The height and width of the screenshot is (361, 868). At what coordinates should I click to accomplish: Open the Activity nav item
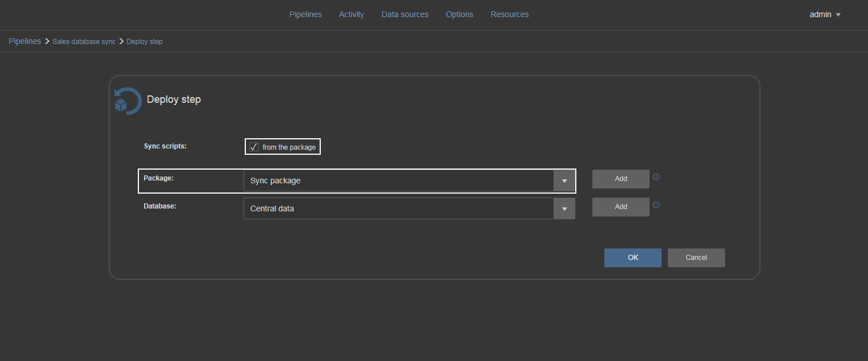pyautogui.click(x=351, y=14)
